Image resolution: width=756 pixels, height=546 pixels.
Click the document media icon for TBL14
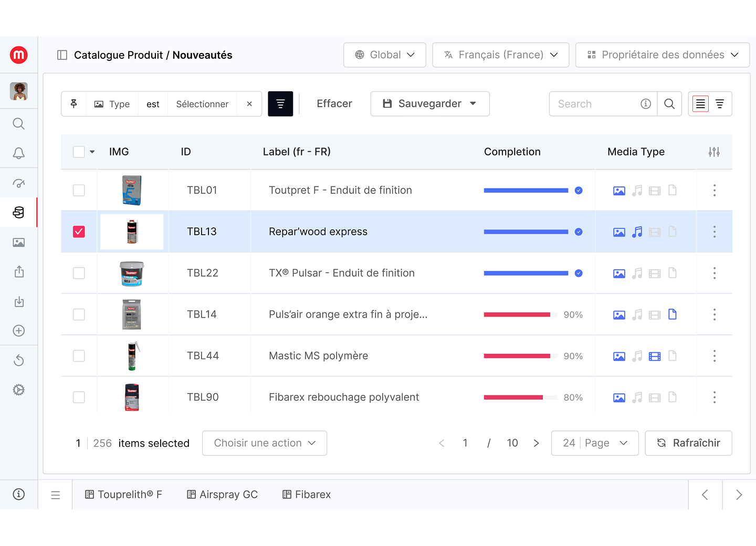point(673,314)
